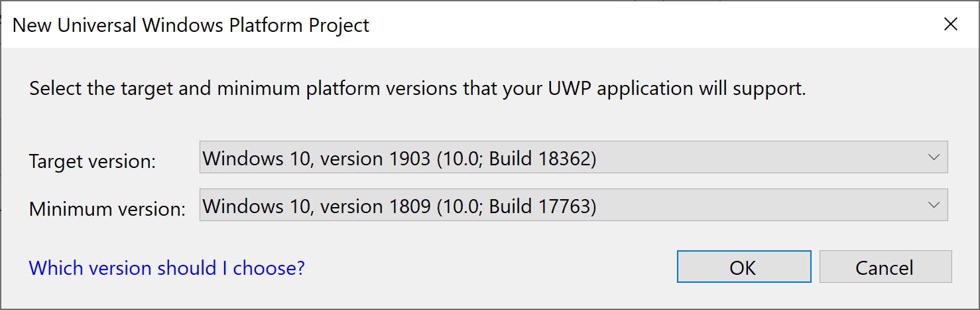Image resolution: width=980 pixels, height=310 pixels.
Task: Select the 'version 1903 (Build 18362)' entry text
Action: coord(399,158)
